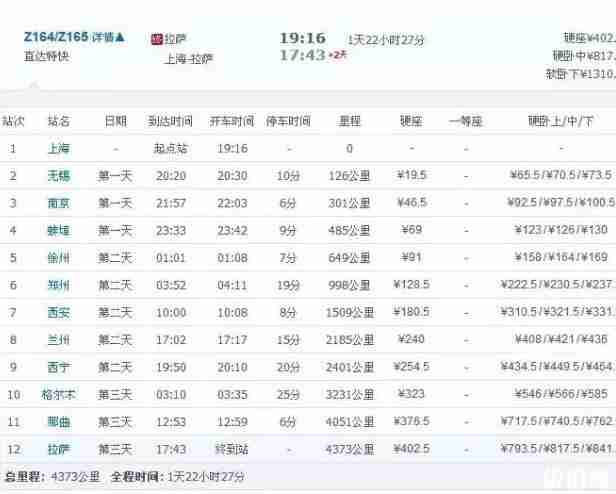The height and width of the screenshot is (494, 616).
Task: Select departure time 20:10 for 西宁
Action: click(233, 367)
